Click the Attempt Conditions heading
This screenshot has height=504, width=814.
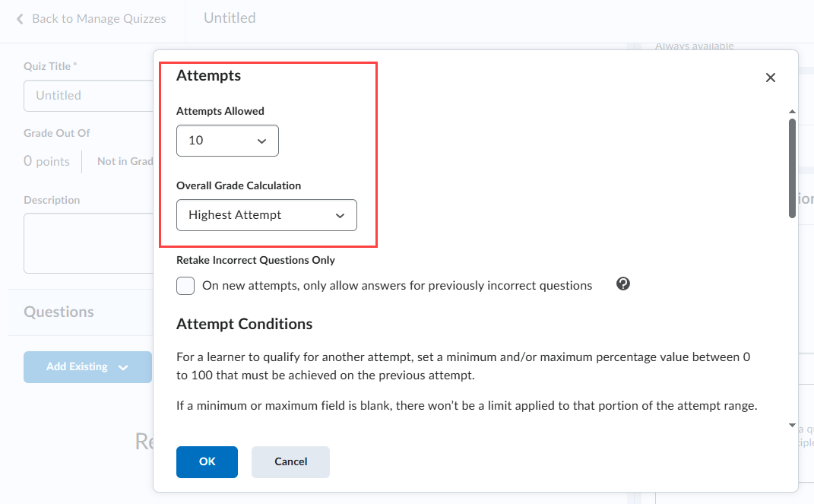pyautogui.click(x=244, y=324)
